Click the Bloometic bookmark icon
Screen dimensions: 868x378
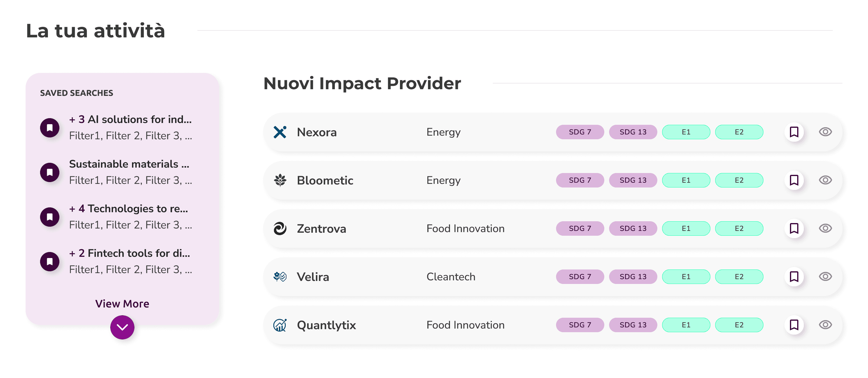(794, 180)
